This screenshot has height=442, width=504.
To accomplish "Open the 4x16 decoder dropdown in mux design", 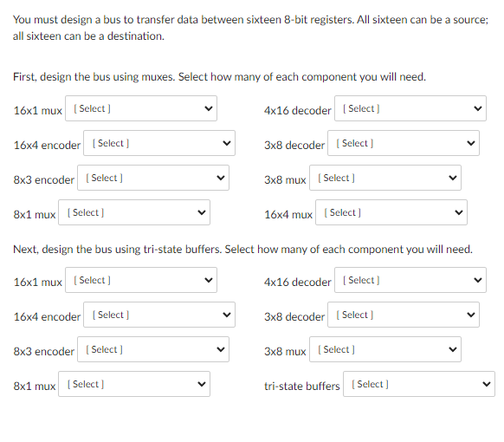I will [x=410, y=108].
